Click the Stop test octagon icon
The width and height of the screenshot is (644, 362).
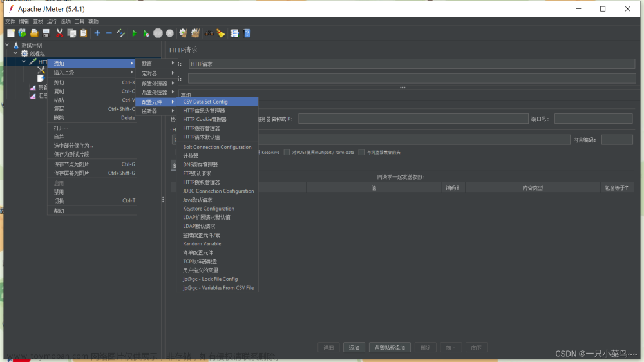pos(158,33)
